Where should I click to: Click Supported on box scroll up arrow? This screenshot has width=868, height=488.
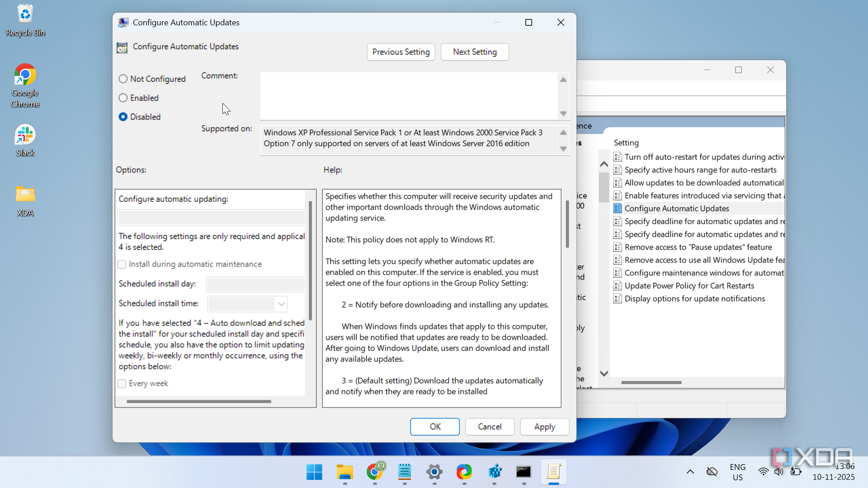(563, 132)
